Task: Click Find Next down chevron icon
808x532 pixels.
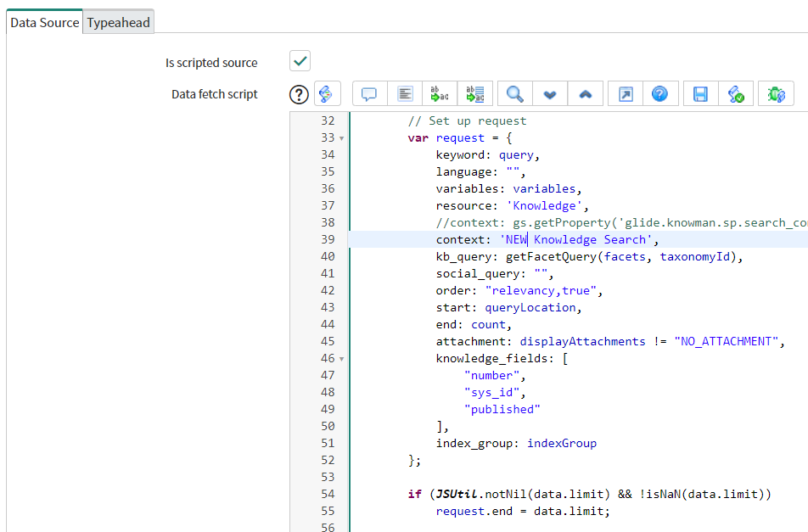Action: coord(550,93)
